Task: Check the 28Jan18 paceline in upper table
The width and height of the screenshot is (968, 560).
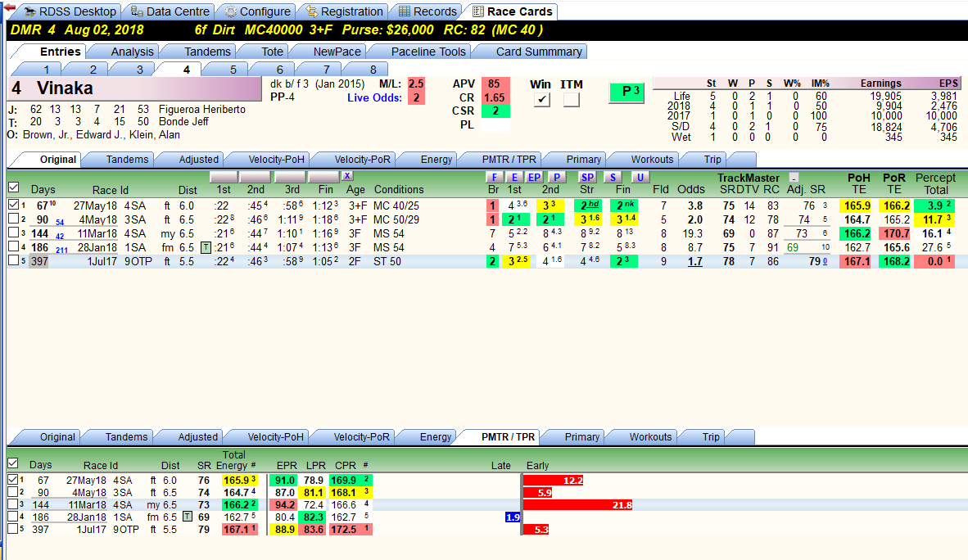Action: tap(14, 247)
